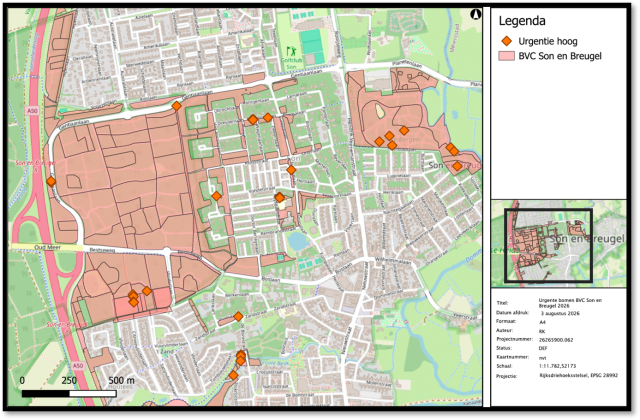Click the north arrow compass icon
Screen dimensions: 640x420
(476, 15)
